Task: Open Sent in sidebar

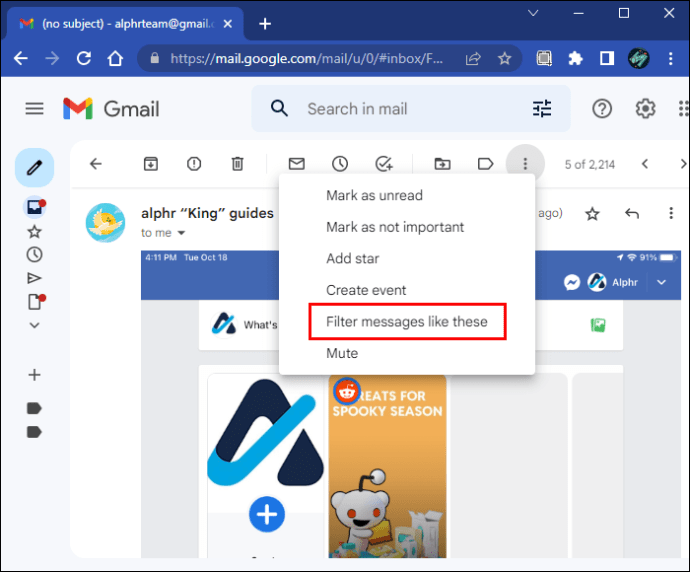Action: coord(34,278)
